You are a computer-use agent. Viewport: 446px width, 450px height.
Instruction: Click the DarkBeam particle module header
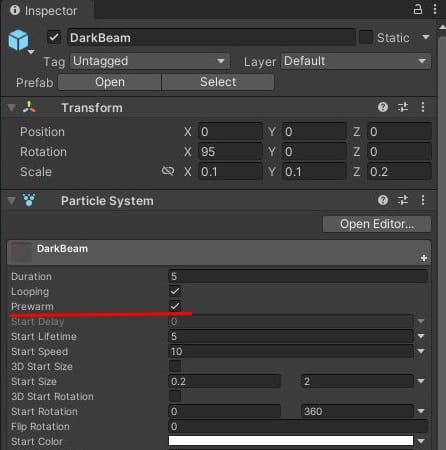(219, 252)
